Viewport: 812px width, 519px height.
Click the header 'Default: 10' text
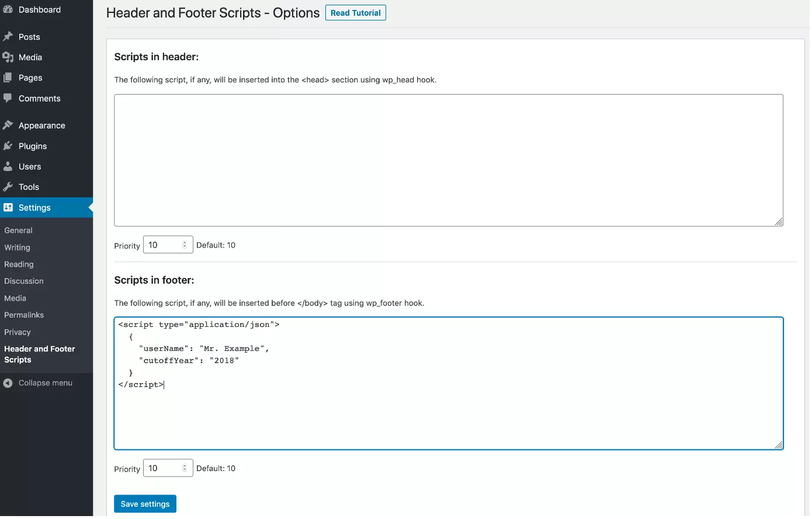[x=216, y=245]
